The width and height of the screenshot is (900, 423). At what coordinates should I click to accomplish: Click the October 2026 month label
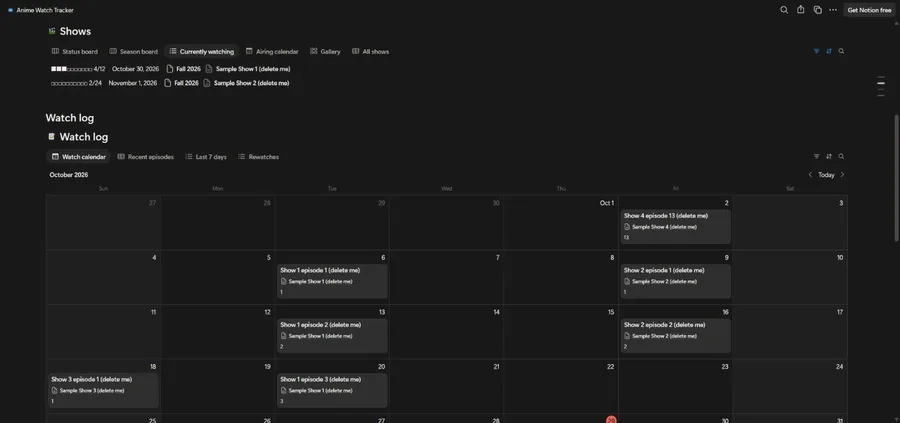tap(69, 175)
